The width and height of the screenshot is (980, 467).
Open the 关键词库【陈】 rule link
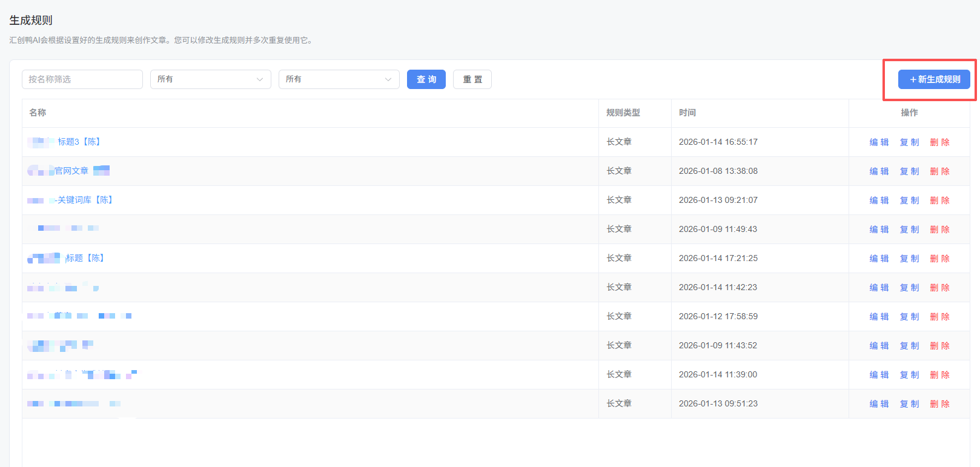[85, 200]
